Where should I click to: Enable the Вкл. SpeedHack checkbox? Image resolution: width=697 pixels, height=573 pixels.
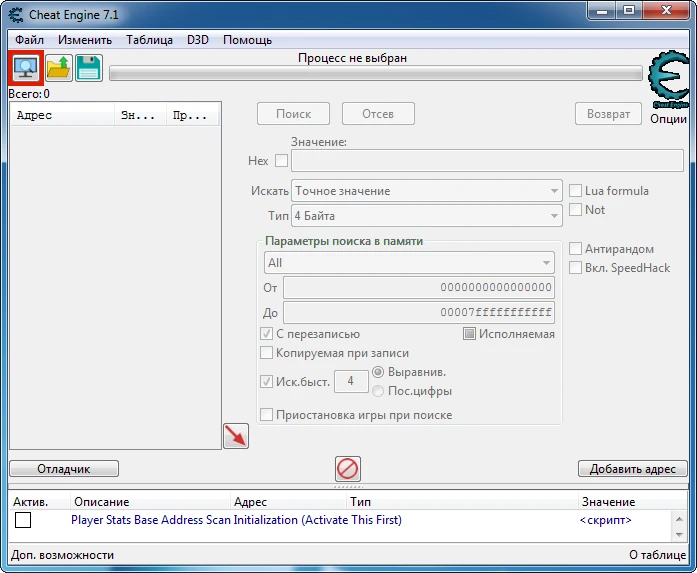coord(575,268)
